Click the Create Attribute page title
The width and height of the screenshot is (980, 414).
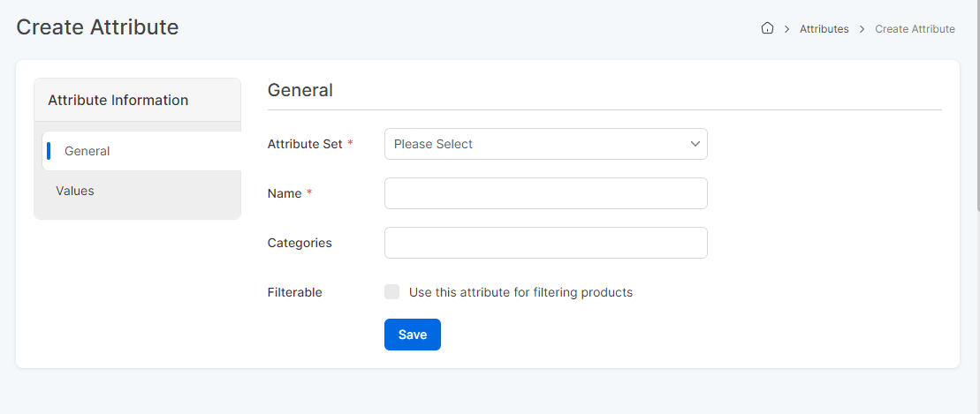98,27
